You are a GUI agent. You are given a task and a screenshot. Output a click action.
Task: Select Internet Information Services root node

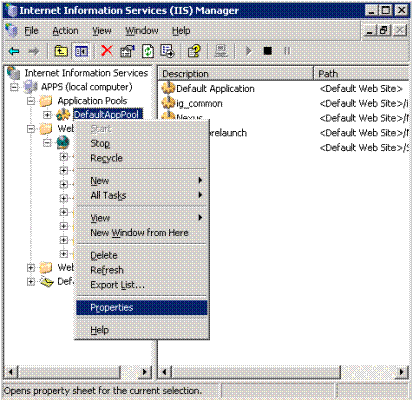tap(86, 73)
